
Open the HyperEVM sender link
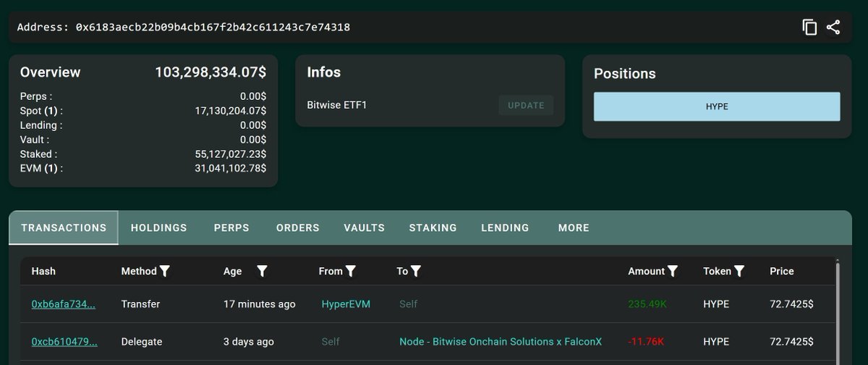pos(346,304)
